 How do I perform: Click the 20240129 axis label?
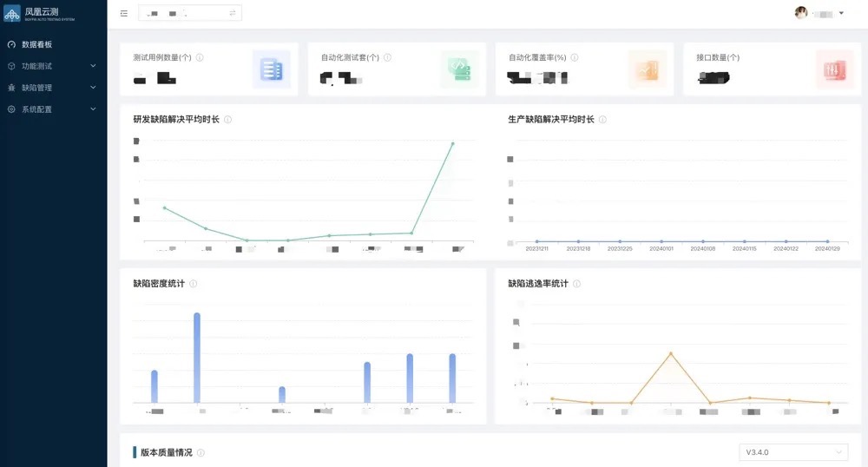tap(827, 249)
